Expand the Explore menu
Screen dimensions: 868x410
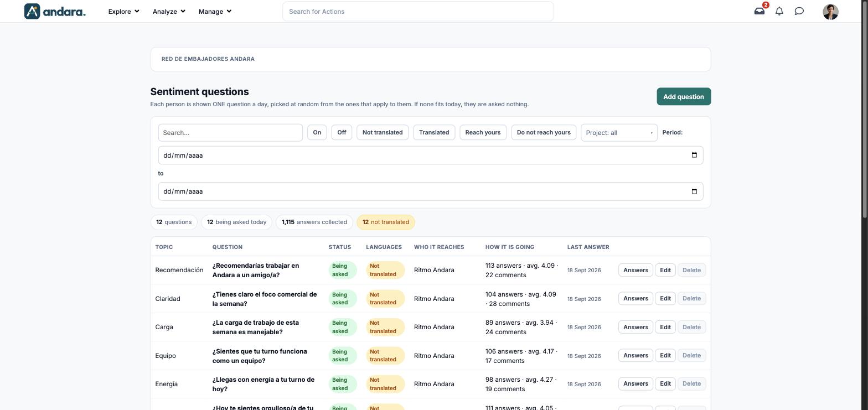coord(123,11)
